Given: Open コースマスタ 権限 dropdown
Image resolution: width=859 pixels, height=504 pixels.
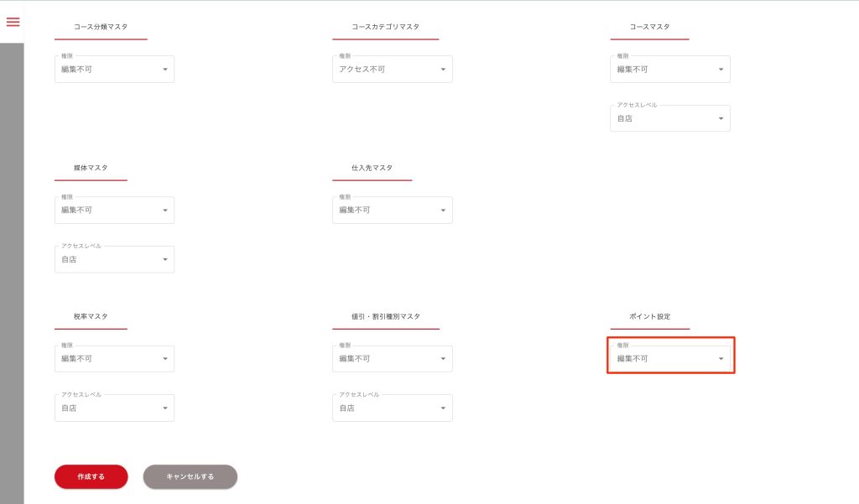Looking at the screenshot, I should click(x=669, y=70).
